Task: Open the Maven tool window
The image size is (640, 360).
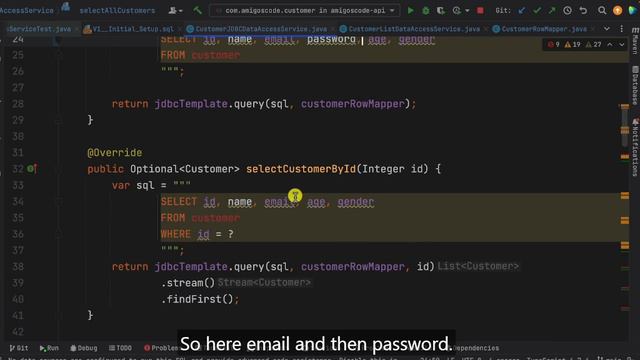Action: point(635,41)
